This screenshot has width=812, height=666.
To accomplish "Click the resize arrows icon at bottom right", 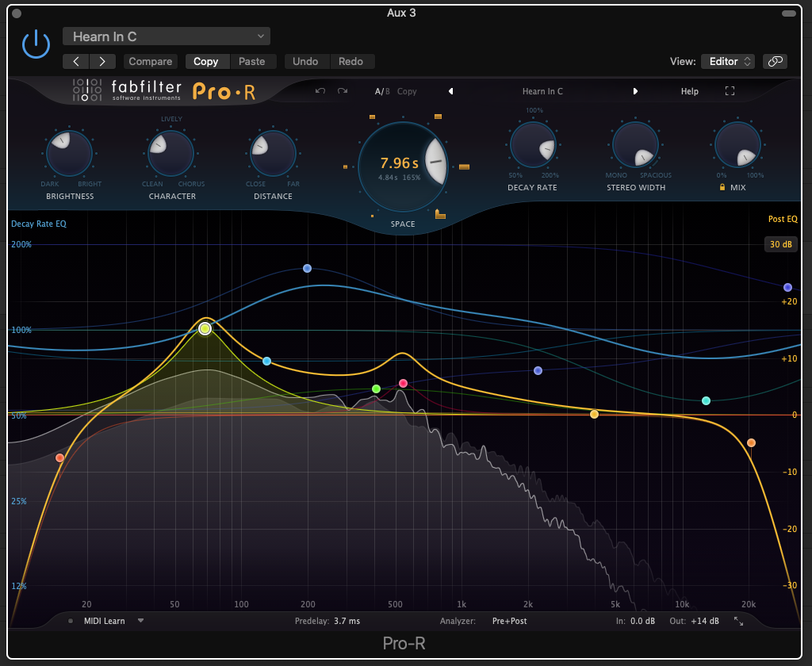I will click(738, 621).
